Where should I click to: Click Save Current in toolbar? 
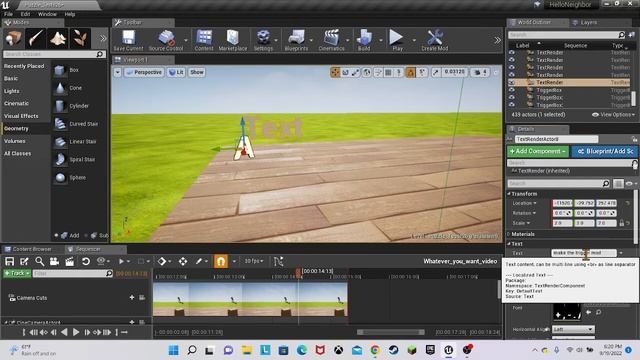128,40
